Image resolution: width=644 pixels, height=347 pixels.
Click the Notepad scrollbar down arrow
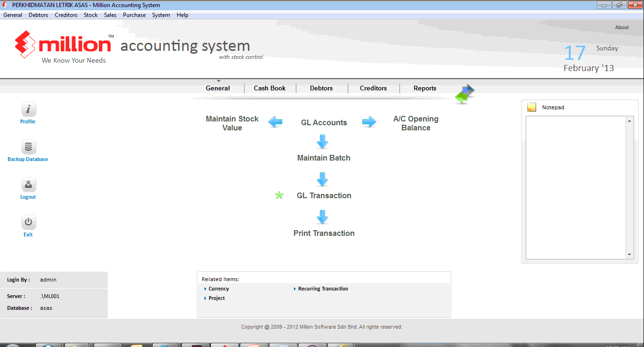(x=629, y=254)
